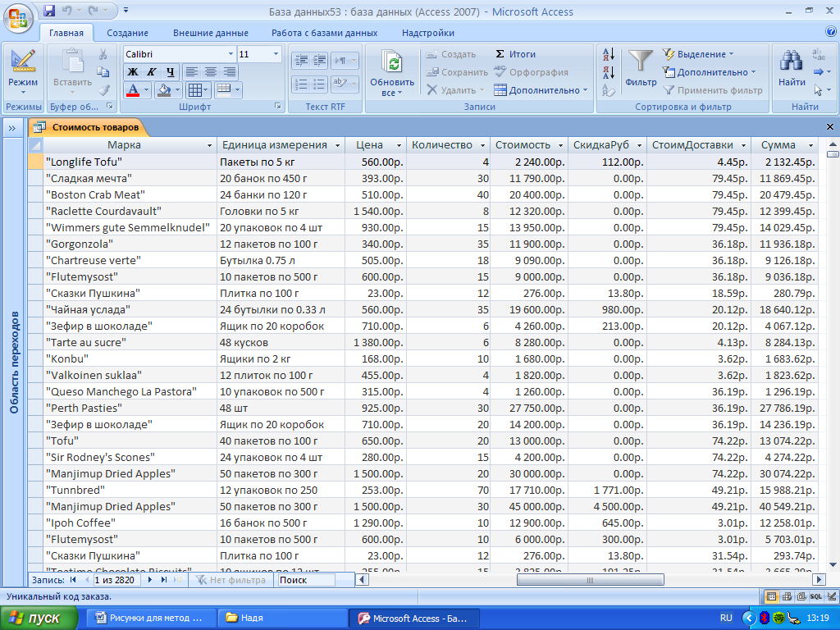Screen dimensions: 840x630
Task: Go to next record arrow
Action: (x=150, y=580)
